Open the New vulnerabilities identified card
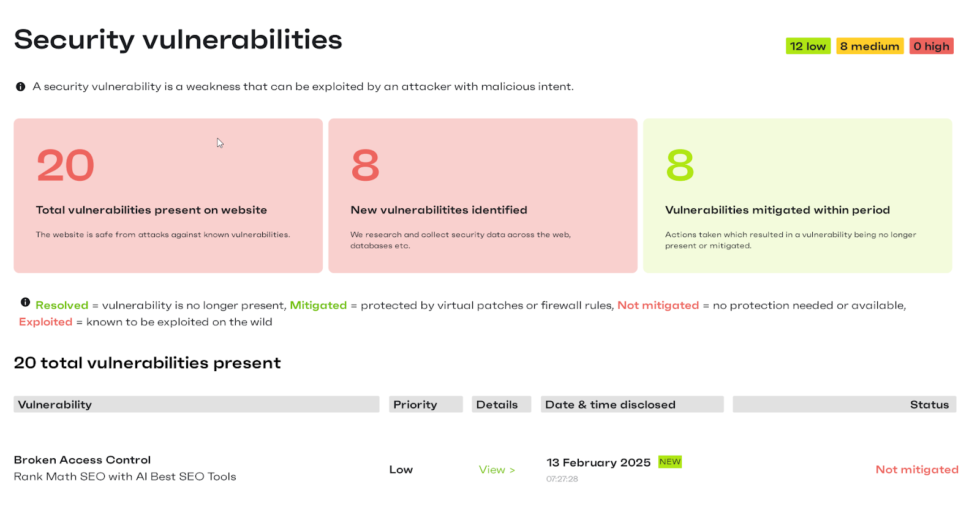Viewport: 980px width, 509px height. click(483, 196)
